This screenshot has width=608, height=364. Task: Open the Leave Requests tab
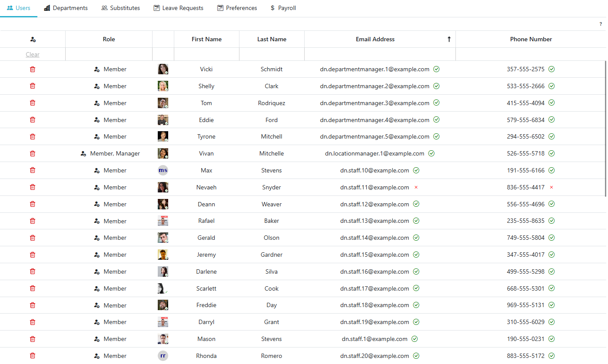tap(179, 8)
